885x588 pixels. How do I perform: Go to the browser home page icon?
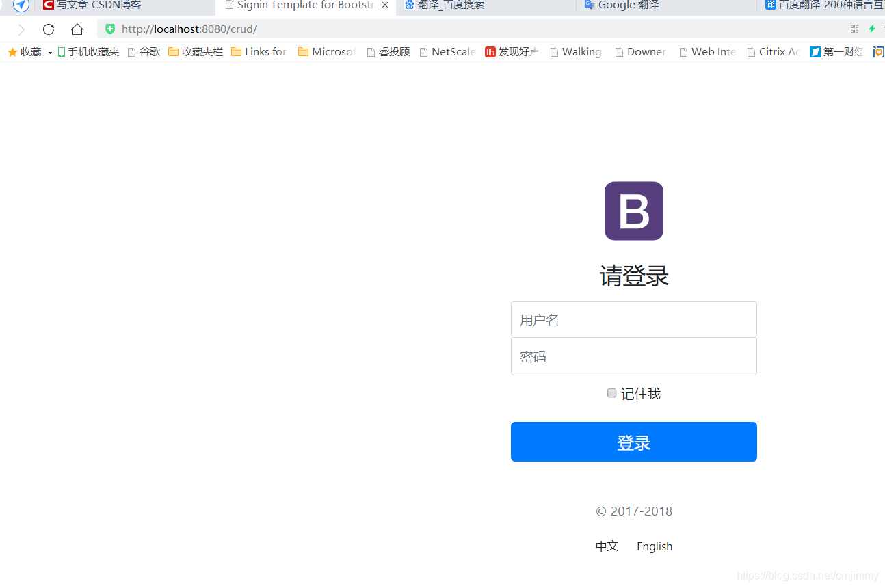(x=77, y=29)
